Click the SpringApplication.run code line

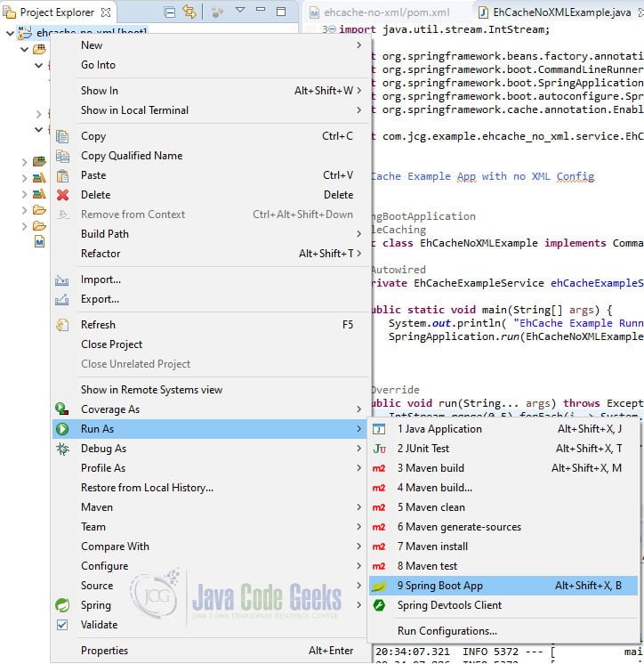[516, 336]
